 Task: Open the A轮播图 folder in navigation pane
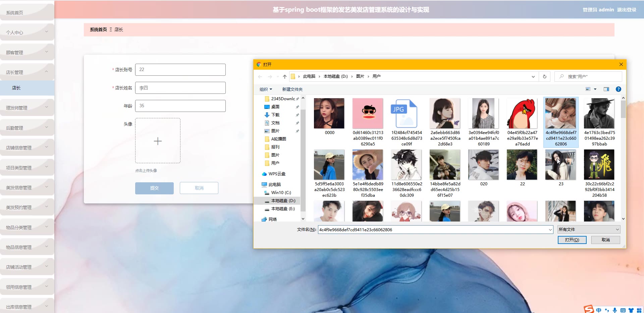(275, 139)
